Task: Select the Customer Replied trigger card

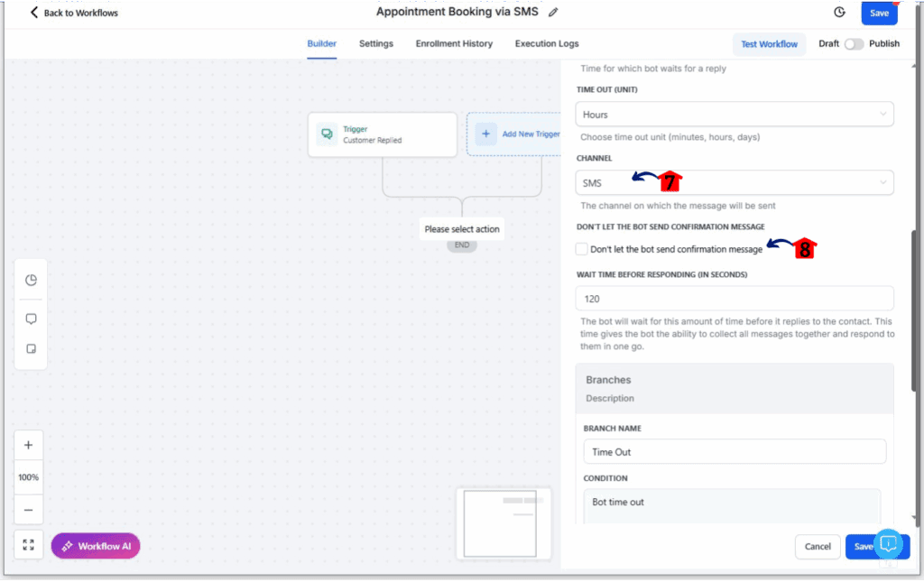Action: point(383,134)
